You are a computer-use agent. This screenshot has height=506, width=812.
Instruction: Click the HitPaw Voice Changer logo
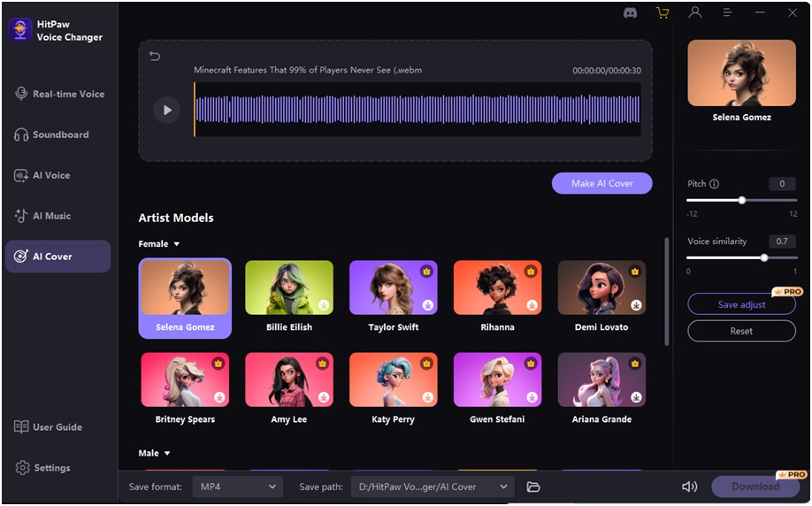pos(20,30)
